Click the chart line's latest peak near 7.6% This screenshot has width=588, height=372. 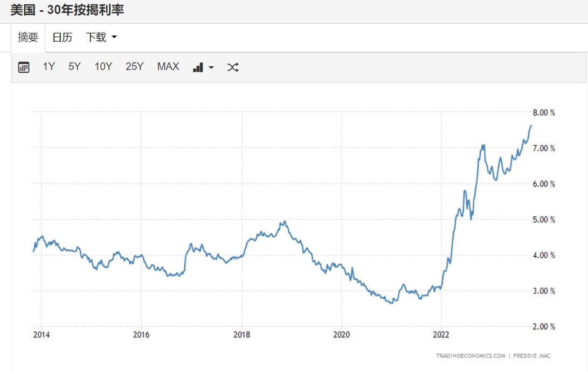tap(531, 125)
